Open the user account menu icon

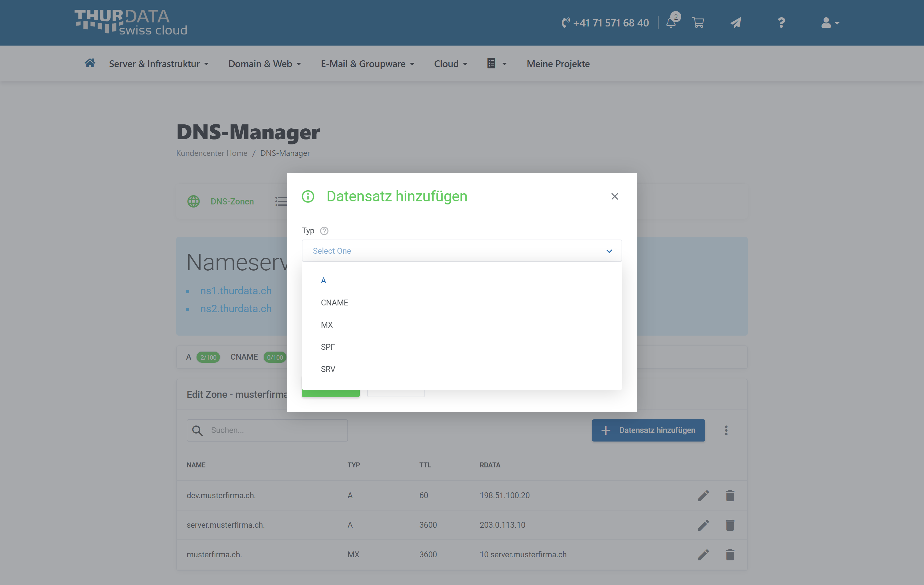click(830, 23)
